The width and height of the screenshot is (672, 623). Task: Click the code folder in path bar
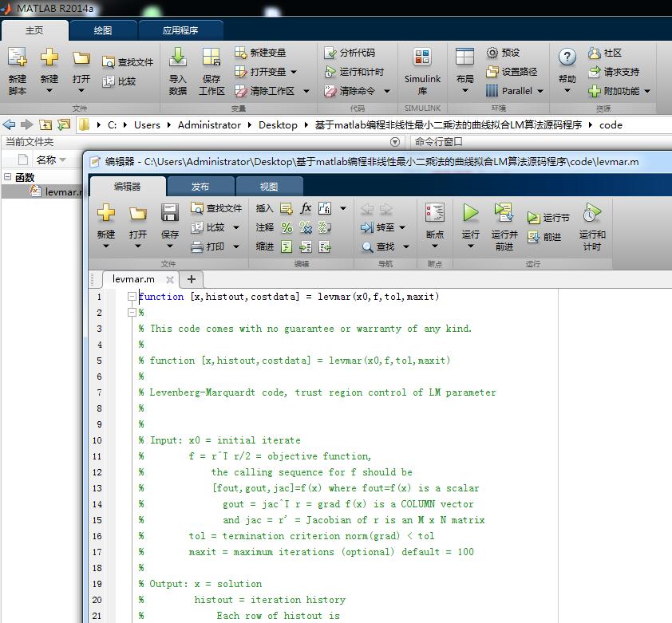611,124
